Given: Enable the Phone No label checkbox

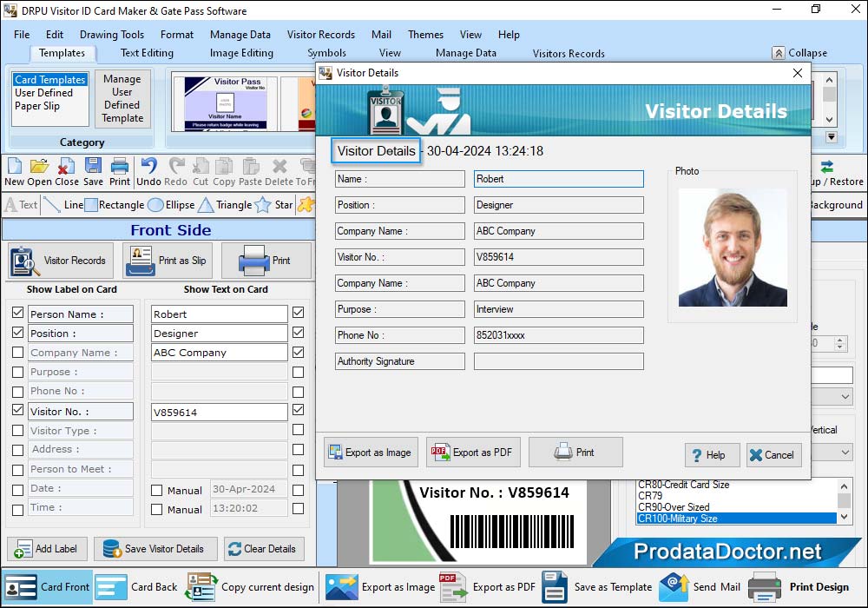Looking at the screenshot, I should 17,392.
